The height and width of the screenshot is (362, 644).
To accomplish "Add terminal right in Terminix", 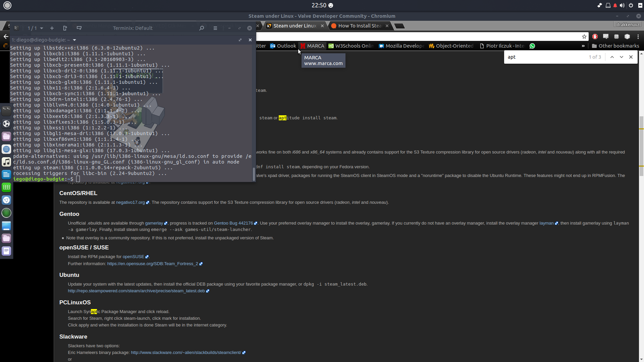I will pyautogui.click(x=65, y=28).
